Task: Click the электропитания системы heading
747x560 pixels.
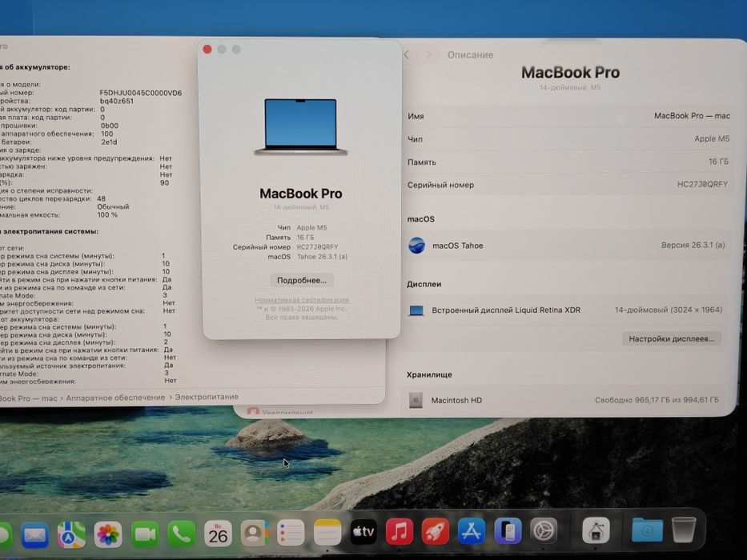Action: 50,231
